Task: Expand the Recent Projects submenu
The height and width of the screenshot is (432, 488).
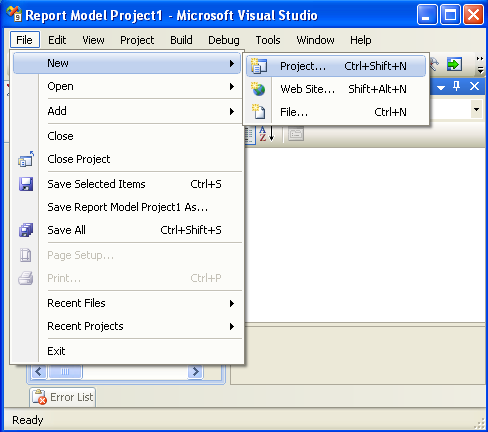Action: pyautogui.click(x=232, y=326)
